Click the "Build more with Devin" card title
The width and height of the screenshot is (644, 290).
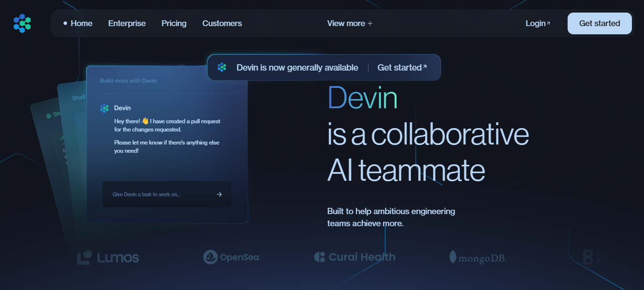[128, 81]
